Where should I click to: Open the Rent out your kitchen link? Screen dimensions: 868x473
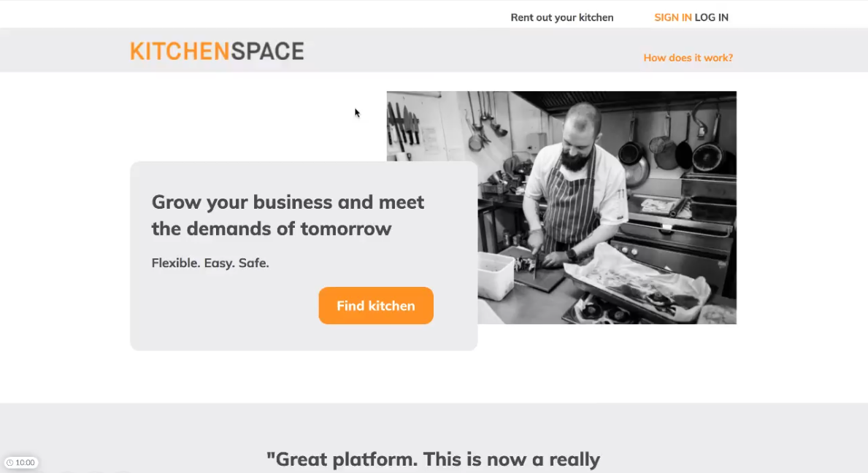pyautogui.click(x=562, y=17)
